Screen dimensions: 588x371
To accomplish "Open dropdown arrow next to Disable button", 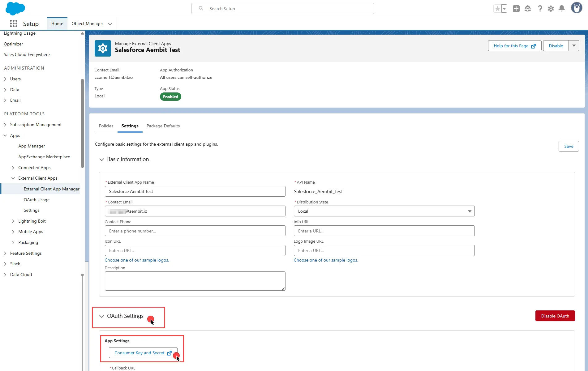I will [574, 46].
